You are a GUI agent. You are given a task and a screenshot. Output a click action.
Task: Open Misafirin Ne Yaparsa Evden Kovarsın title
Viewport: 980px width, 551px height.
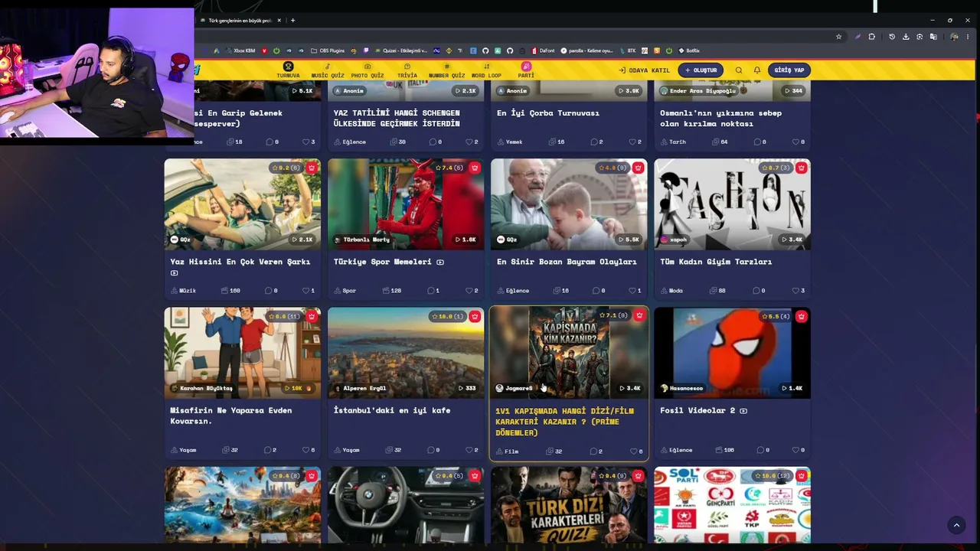[231, 416]
